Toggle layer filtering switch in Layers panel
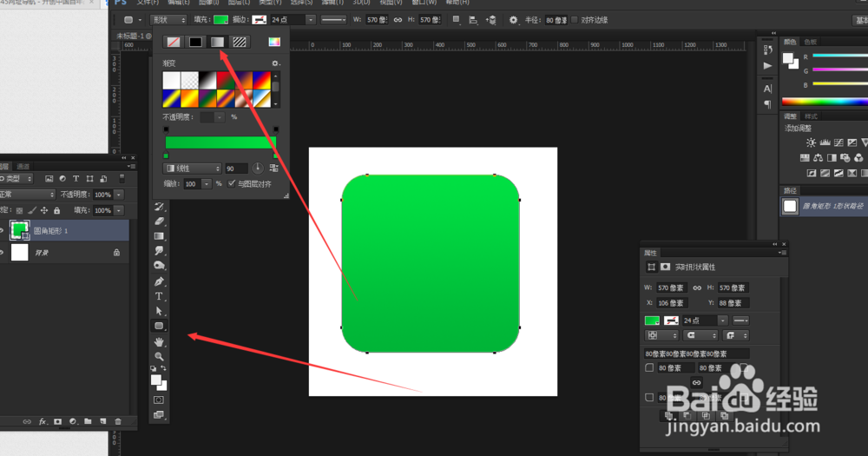868x456 pixels. 122,178
